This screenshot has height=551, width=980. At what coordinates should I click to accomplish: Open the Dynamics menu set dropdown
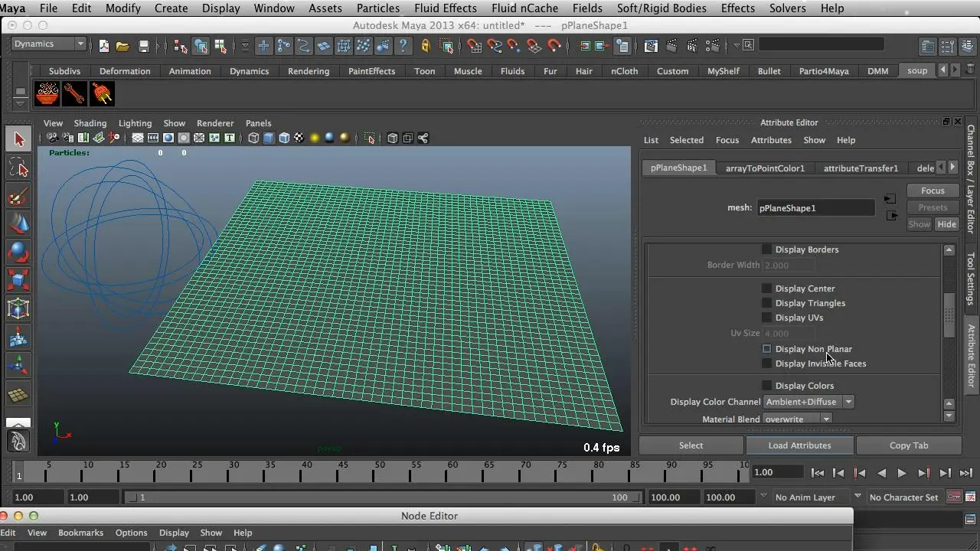49,44
